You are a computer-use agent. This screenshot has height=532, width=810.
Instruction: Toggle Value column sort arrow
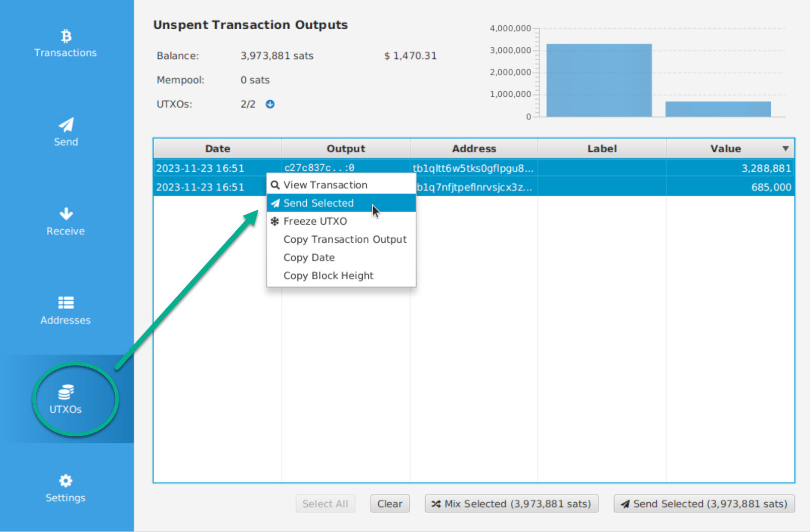785,149
